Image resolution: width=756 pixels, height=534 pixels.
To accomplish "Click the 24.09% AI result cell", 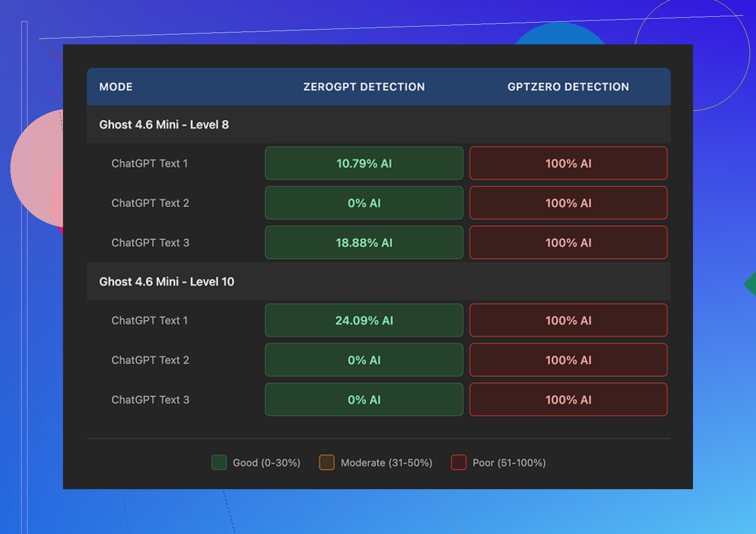I will click(x=364, y=321).
